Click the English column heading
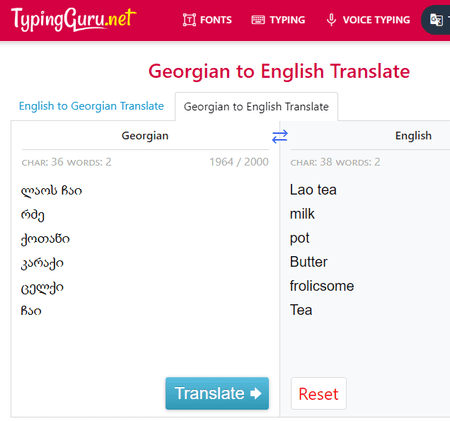Image resolution: width=450 pixels, height=421 pixels. (x=413, y=136)
